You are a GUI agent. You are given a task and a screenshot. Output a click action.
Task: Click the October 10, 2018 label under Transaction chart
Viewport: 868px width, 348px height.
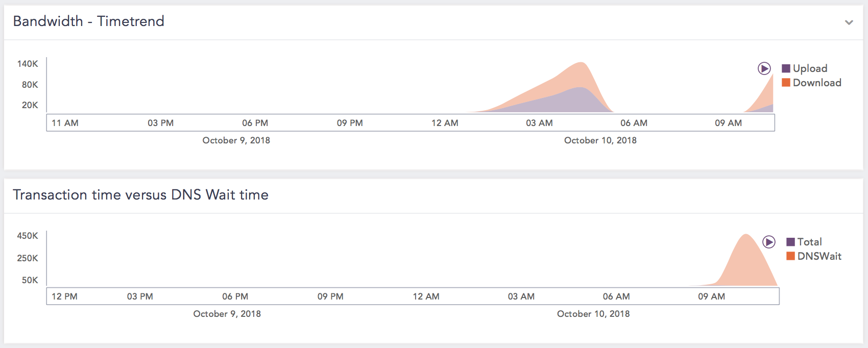[593, 314]
